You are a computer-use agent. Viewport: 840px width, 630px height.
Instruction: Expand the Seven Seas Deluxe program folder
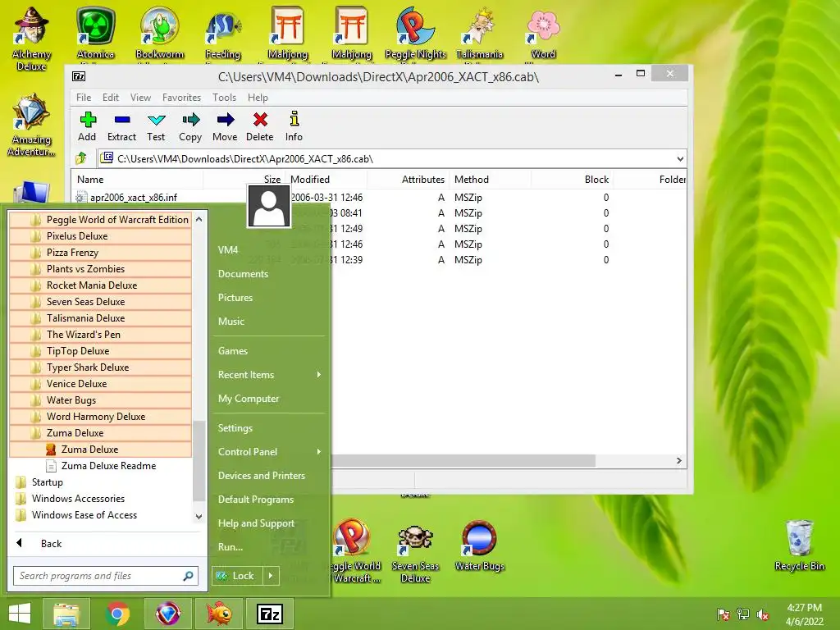(x=101, y=302)
